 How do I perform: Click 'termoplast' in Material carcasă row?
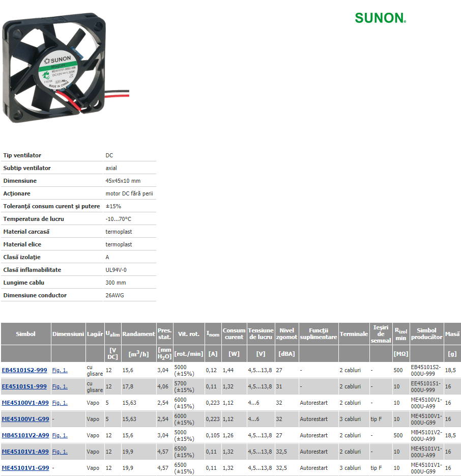[119, 232]
